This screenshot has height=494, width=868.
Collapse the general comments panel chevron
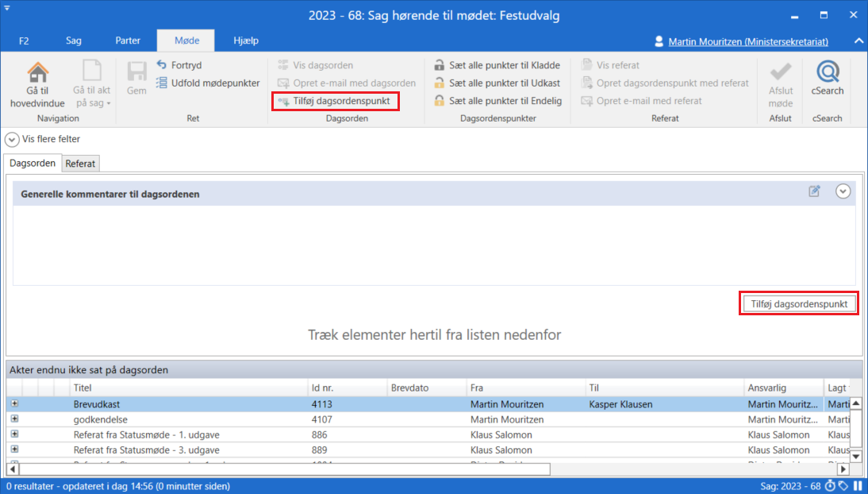[843, 191]
